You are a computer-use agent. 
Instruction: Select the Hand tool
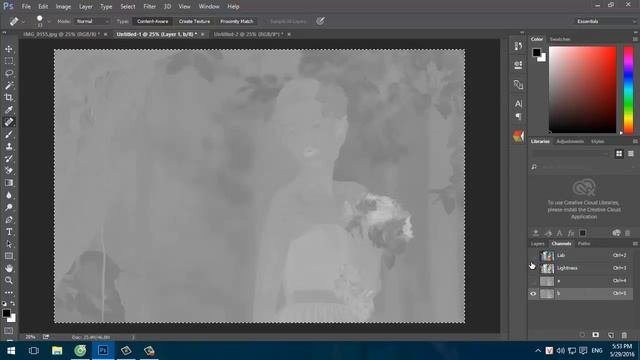coord(9,268)
